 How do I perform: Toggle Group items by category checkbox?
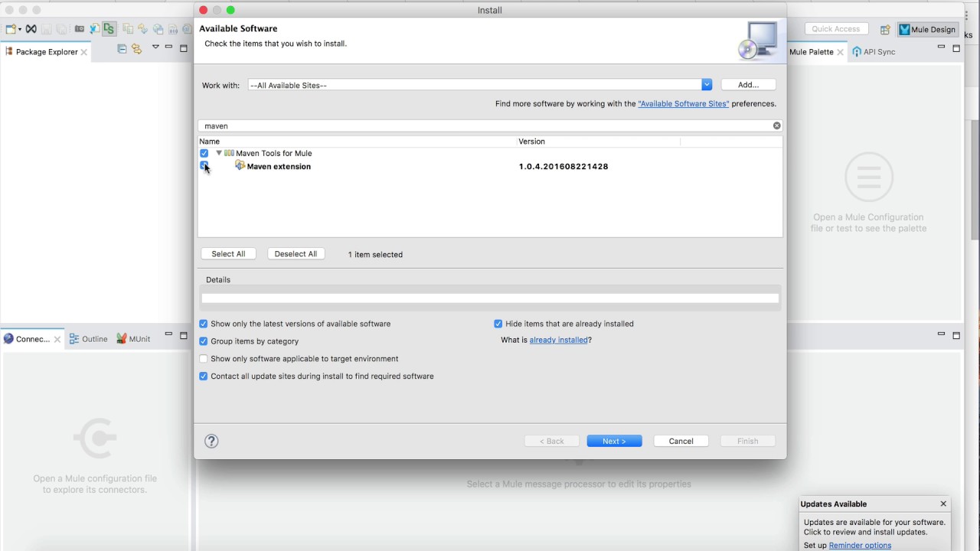[x=204, y=341]
